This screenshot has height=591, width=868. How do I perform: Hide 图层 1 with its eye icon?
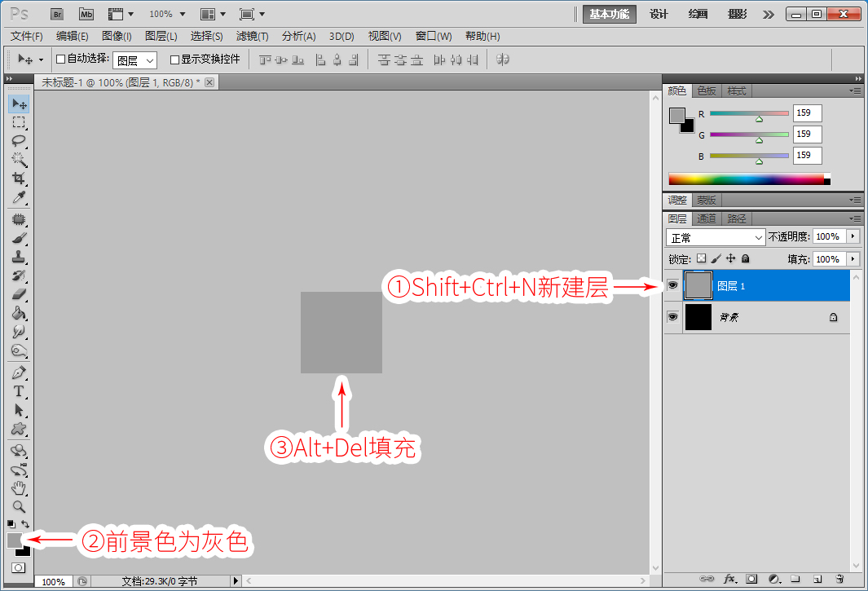point(672,286)
